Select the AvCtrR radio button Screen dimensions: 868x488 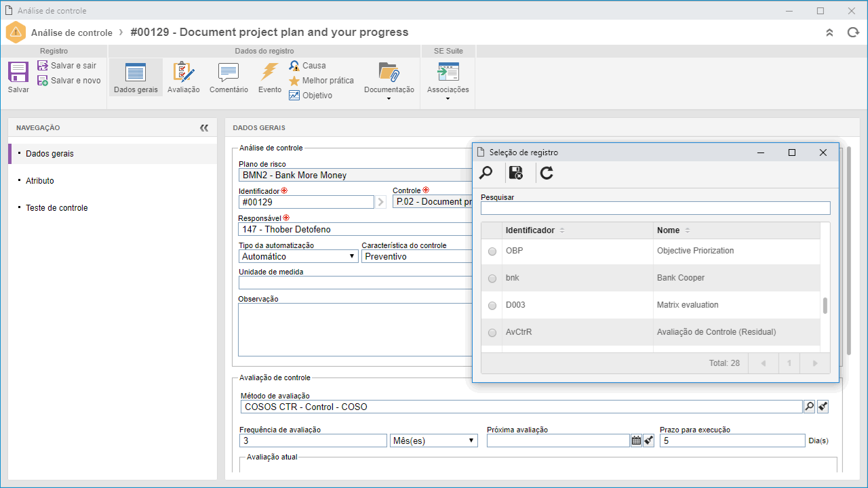point(492,333)
